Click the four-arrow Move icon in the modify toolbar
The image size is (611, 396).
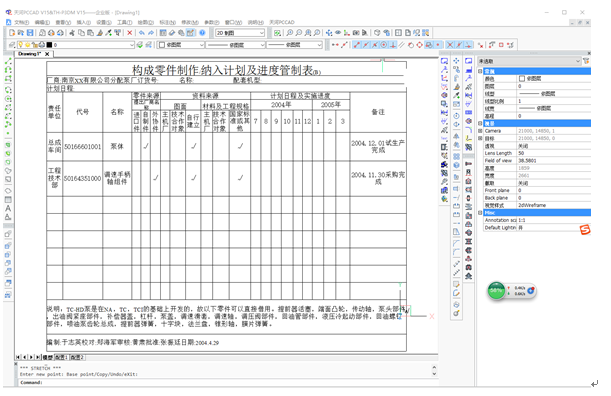[x=456, y=61]
